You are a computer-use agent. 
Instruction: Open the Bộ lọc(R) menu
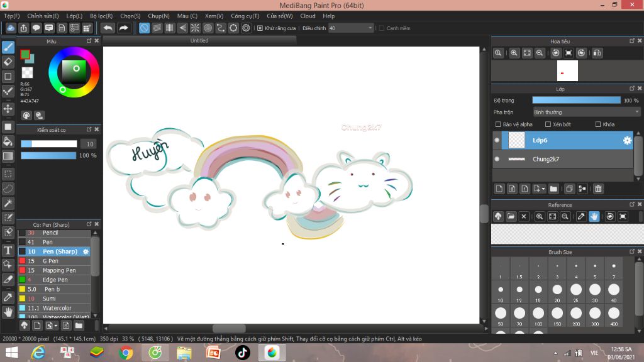pos(101,16)
